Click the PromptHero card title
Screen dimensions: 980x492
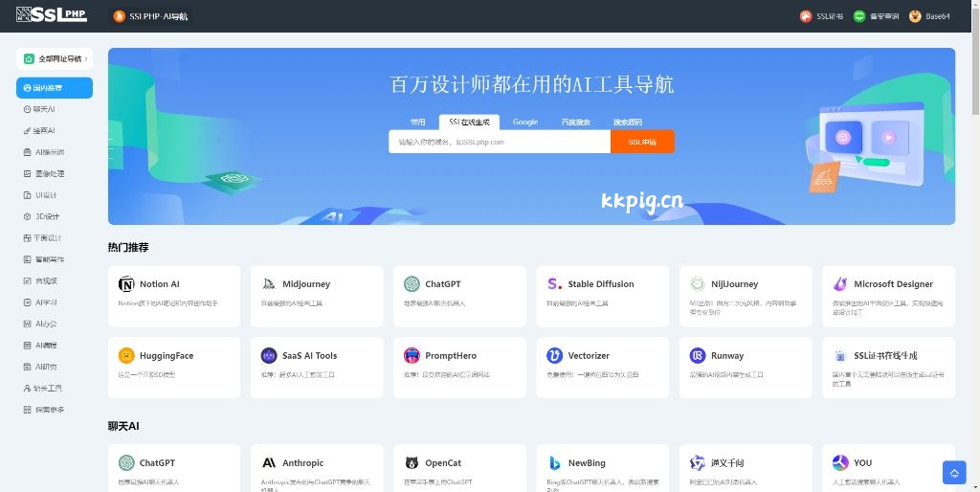point(451,356)
